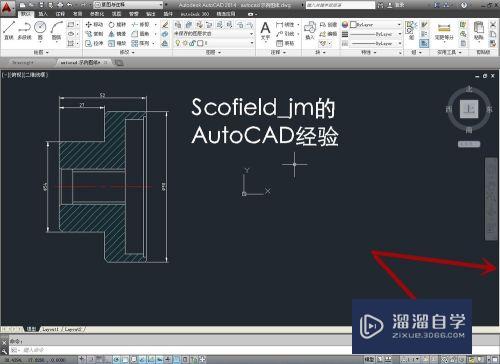Click the Scale (缩放) tool
This screenshot has height=364, width=500.
pyautogui.click(x=117, y=43)
